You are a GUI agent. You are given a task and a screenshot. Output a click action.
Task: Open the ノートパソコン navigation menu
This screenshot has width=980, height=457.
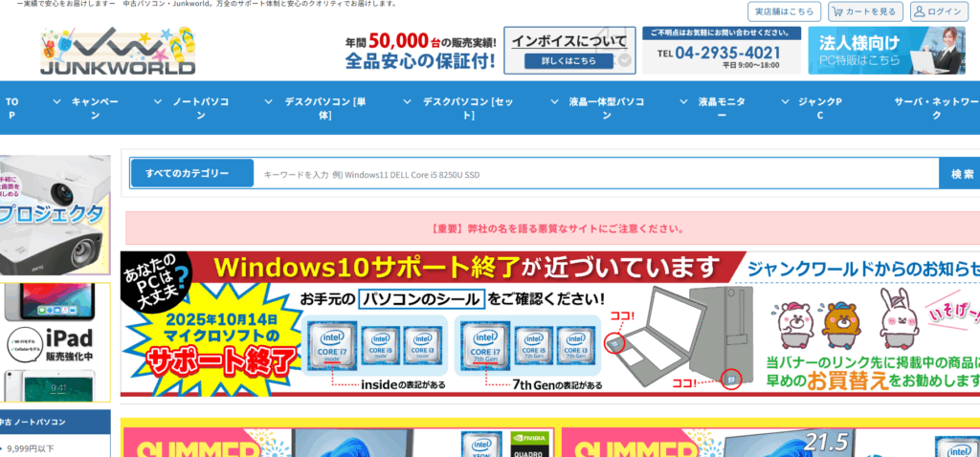[x=201, y=108]
